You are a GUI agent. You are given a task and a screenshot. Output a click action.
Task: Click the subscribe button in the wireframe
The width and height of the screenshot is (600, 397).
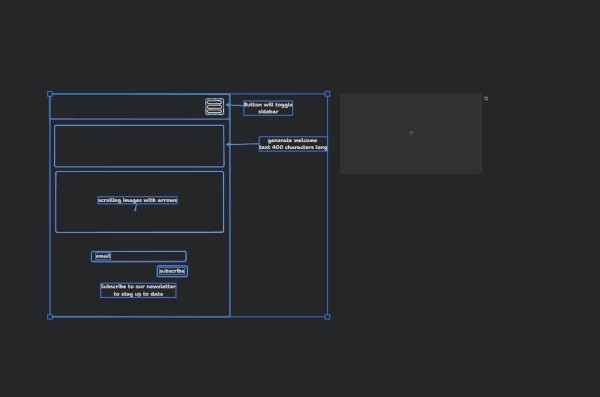click(x=172, y=271)
